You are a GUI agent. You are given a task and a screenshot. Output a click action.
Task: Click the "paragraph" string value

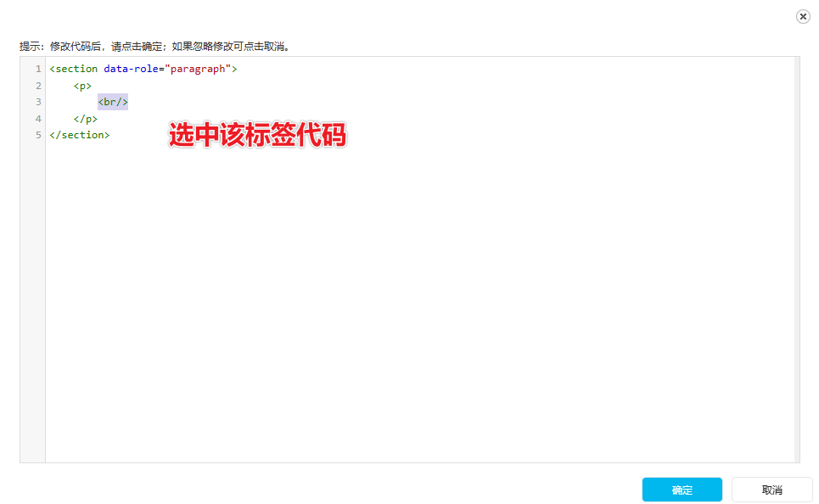(198, 69)
